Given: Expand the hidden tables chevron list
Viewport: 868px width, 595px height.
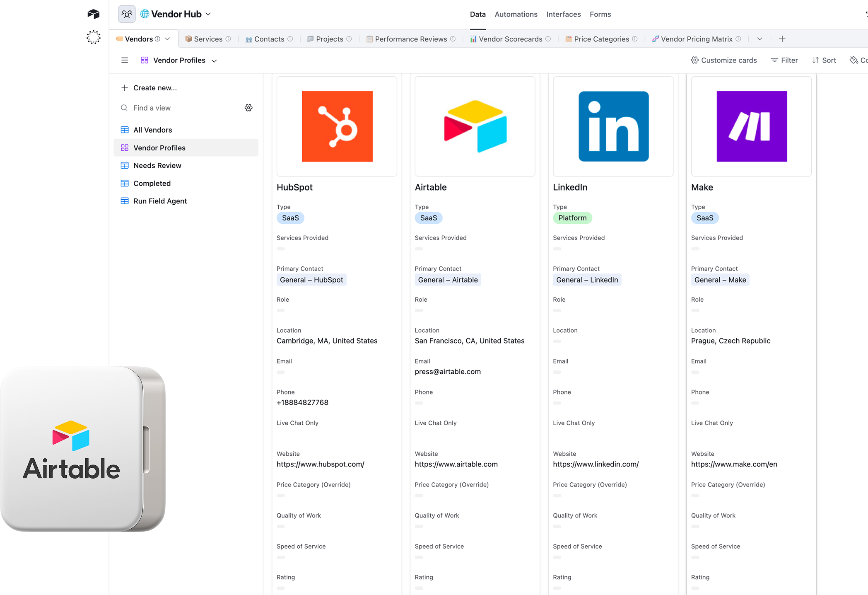Looking at the screenshot, I should click(x=759, y=39).
